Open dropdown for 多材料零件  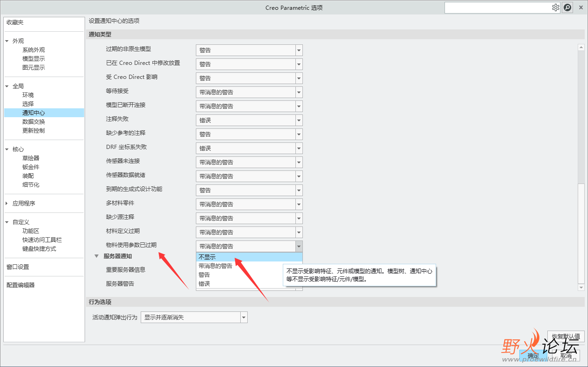(299, 204)
